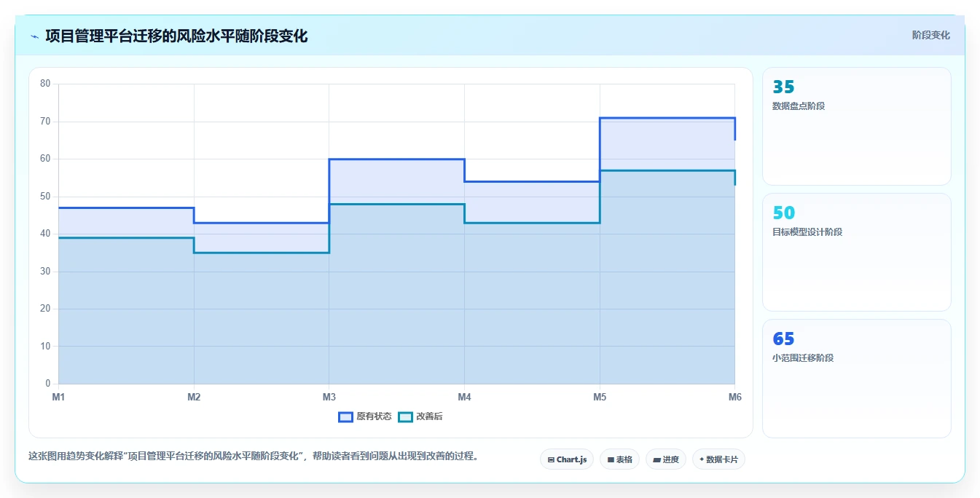This screenshot has height=498, width=980.
Task: Click the 数据盘点阶段 label
Action: point(799,106)
